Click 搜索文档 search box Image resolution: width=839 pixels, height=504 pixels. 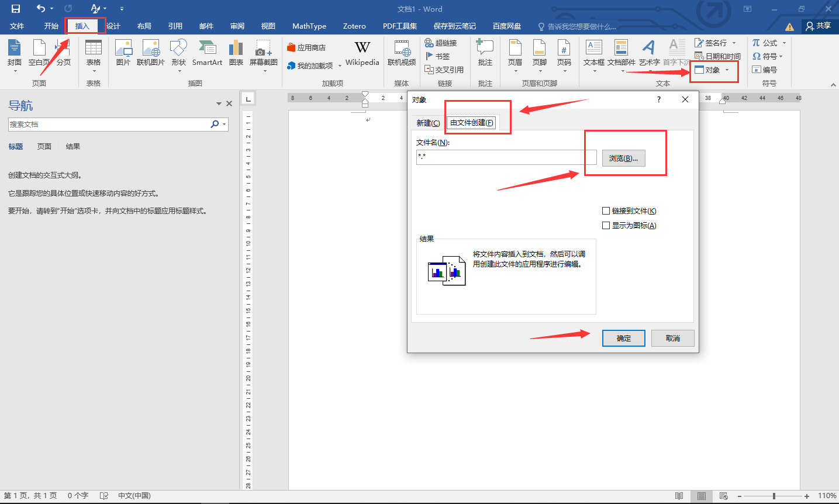point(109,124)
